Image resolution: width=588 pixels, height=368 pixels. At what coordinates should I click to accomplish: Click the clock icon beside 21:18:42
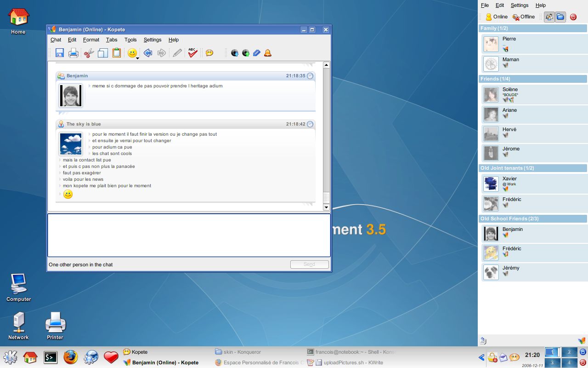pos(310,124)
